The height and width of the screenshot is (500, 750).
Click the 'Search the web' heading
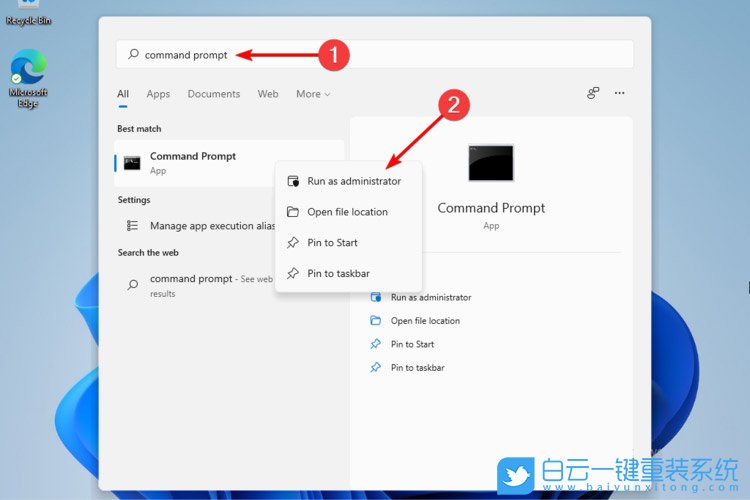[x=148, y=253]
